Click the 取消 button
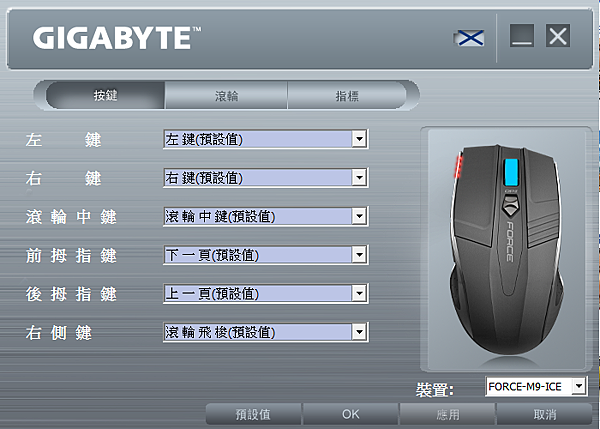This screenshot has width=600, height=429. (x=545, y=414)
